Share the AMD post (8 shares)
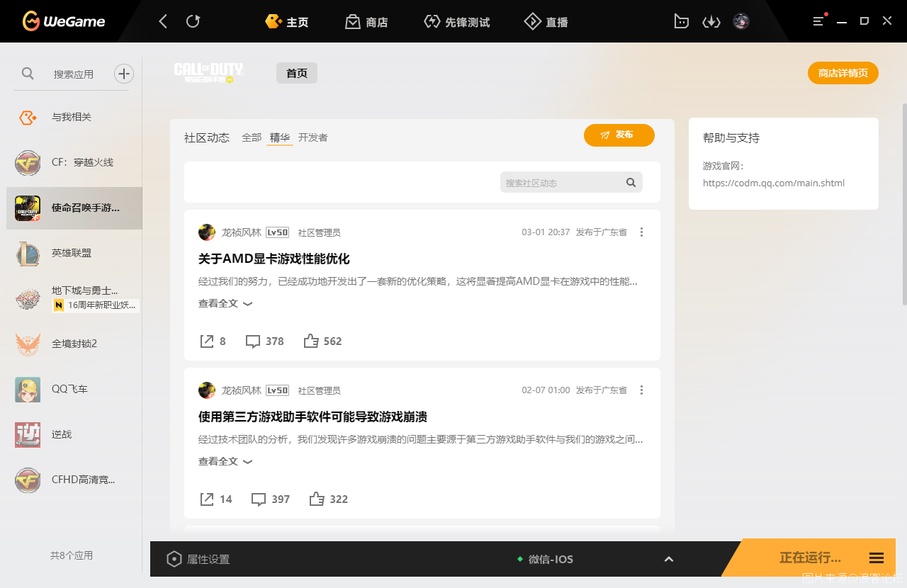 click(213, 341)
